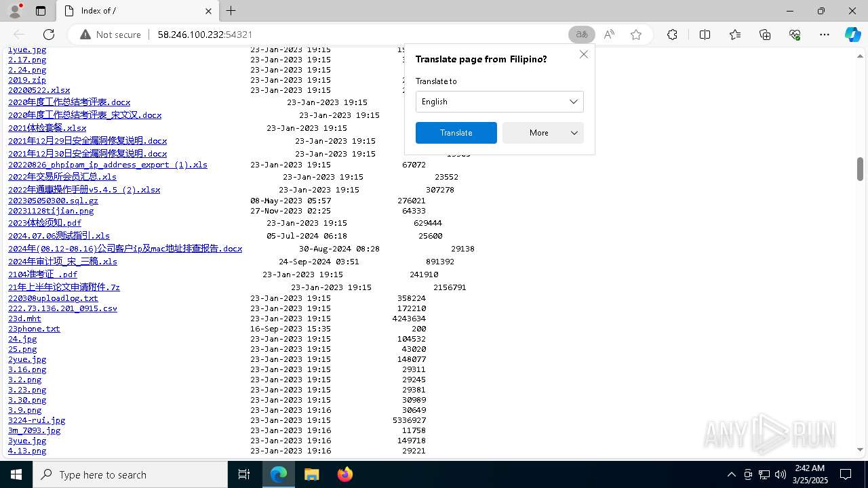Open the 2yue.jpg link
Image resolution: width=868 pixels, height=488 pixels.
point(27,359)
